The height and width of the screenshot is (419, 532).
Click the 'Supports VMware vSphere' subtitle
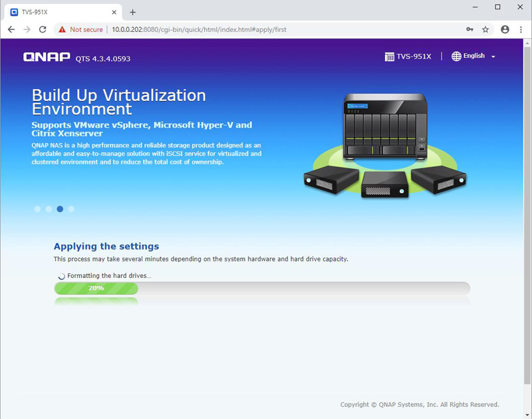[142, 129]
